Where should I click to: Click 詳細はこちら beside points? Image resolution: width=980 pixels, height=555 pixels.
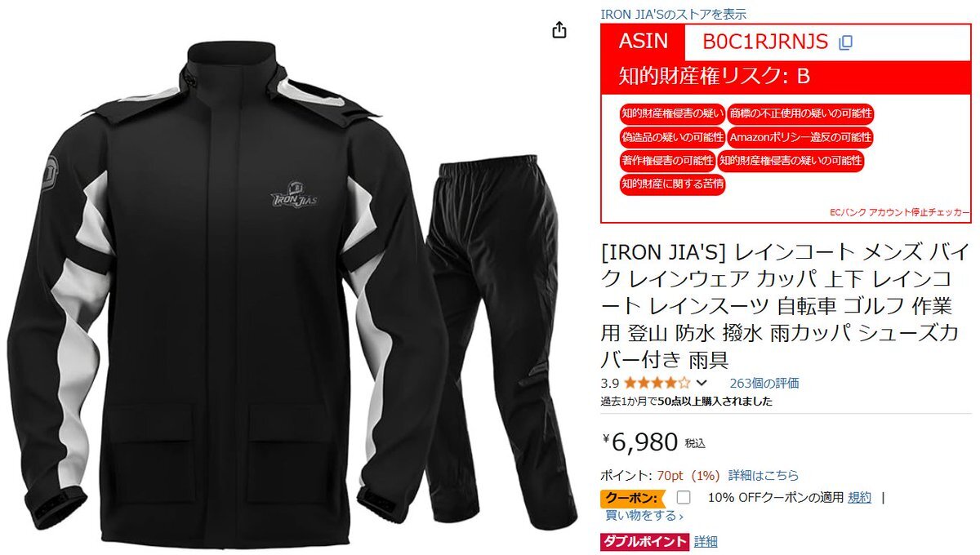click(x=764, y=475)
